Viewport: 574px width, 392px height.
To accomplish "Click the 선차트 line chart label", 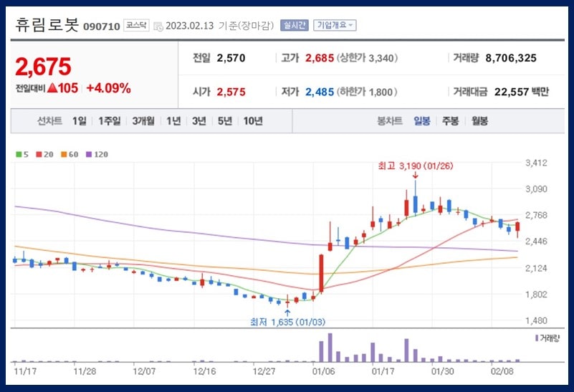I will click(49, 121).
